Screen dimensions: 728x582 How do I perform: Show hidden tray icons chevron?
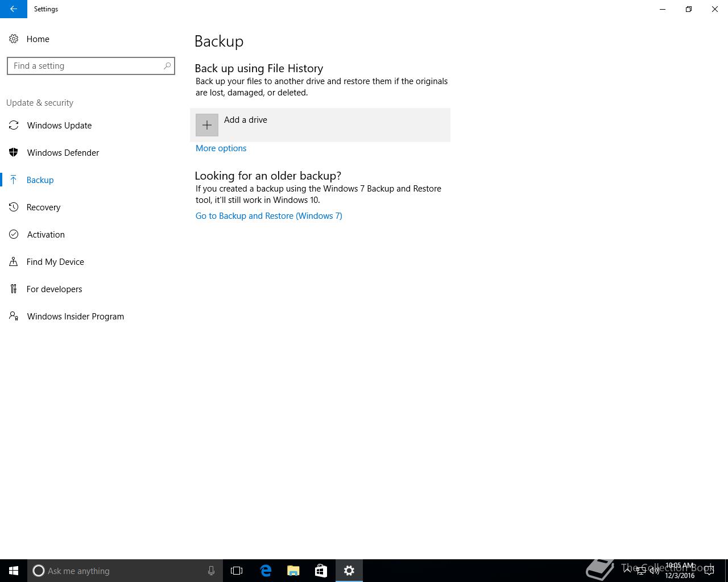point(627,571)
